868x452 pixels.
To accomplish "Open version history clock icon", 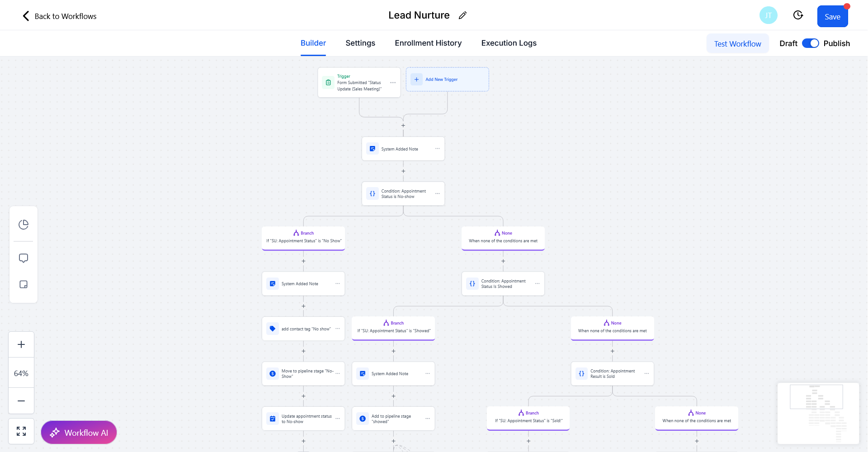I will (x=798, y=15).
